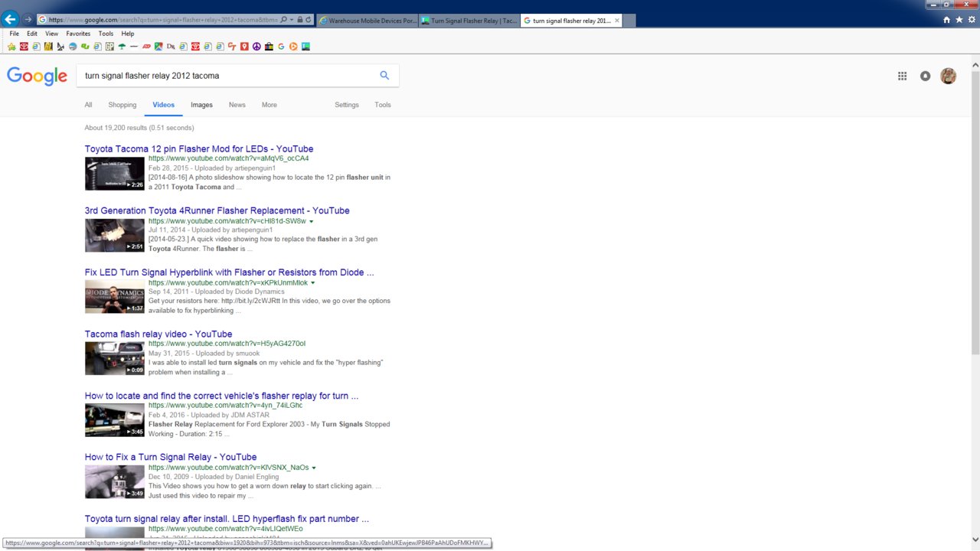
Task: Open the More search categories dropdown
Action: pos(269,105)
